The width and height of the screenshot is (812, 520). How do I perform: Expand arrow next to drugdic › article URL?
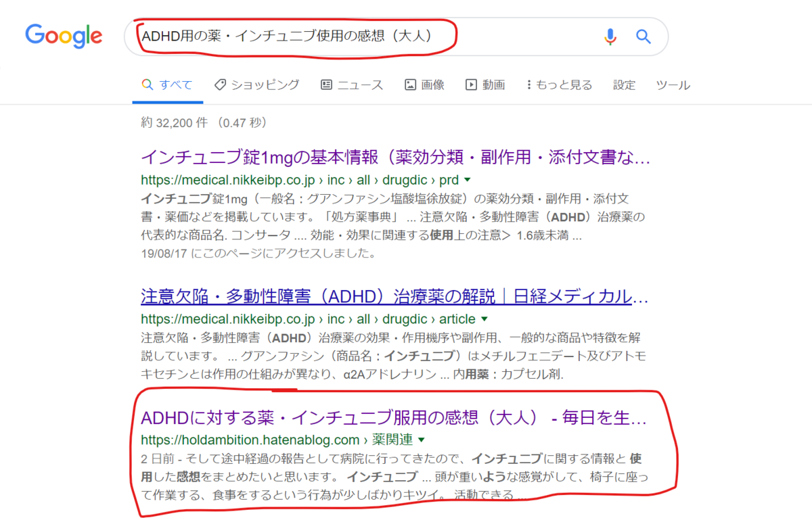click(x=484, y=319)
